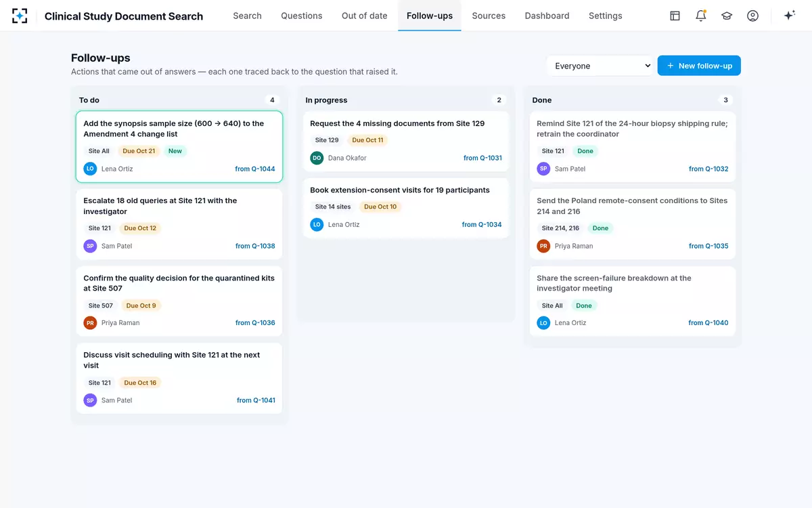The width and height of the screenshot is (812, 508).
Task: Click the Clinical Study Document Search title
Action: [124, 16]
